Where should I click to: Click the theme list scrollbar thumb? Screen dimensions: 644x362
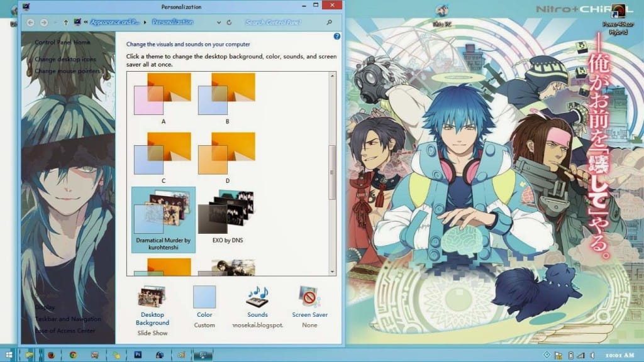(332, 172)
